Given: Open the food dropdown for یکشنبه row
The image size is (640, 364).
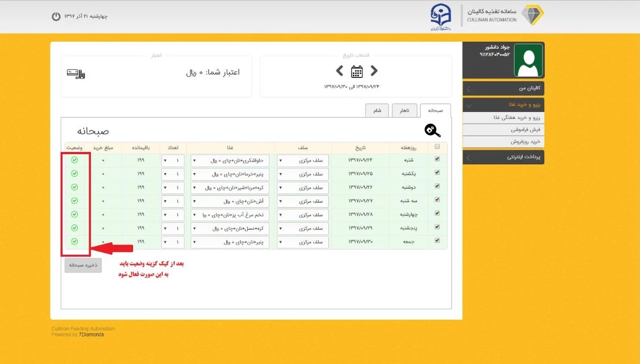Looking at the screenshot, I should [230, 174].
